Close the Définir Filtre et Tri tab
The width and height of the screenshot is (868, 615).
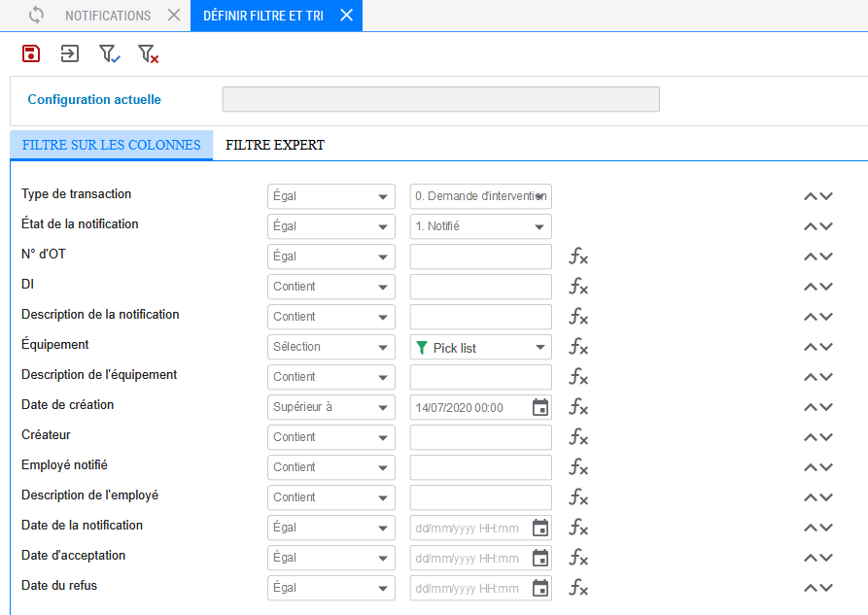(347, 15)
